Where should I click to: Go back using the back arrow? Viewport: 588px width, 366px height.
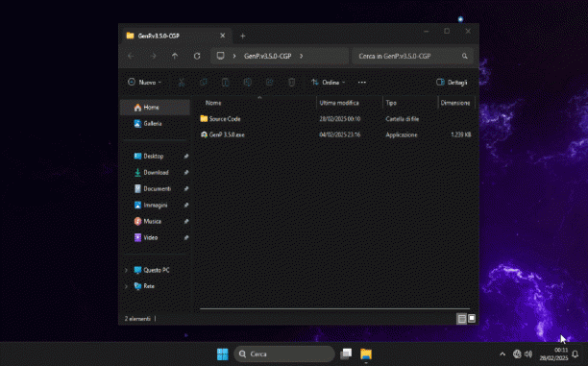point(131,57)
